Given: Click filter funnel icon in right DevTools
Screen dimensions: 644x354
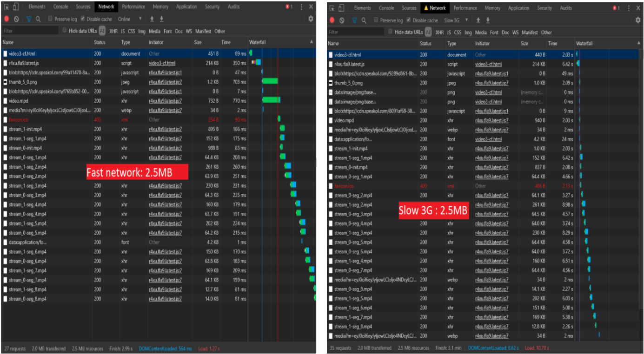Looking at the screenshot, I should [x=354, y=20].
